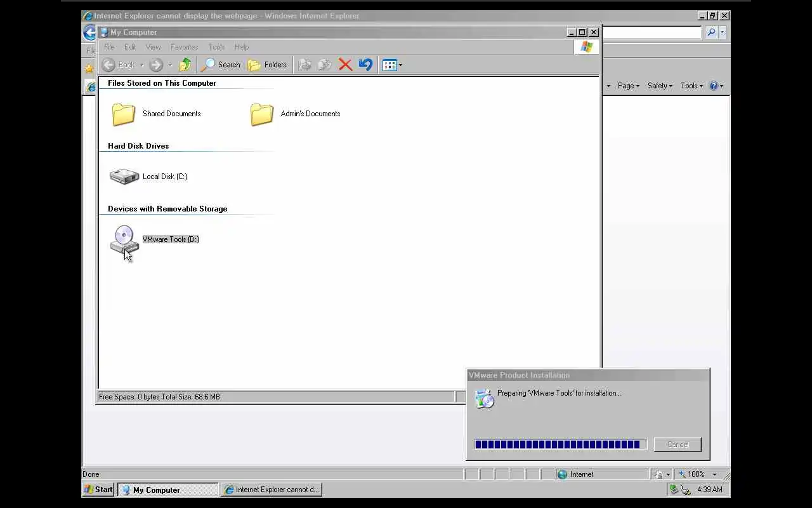
Task: Click the Move To toolbar icon
Action: click(305, 65)
